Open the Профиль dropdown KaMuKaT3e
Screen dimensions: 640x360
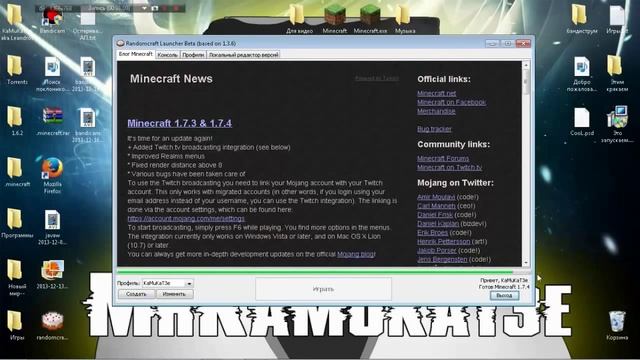tap(167, 283)
